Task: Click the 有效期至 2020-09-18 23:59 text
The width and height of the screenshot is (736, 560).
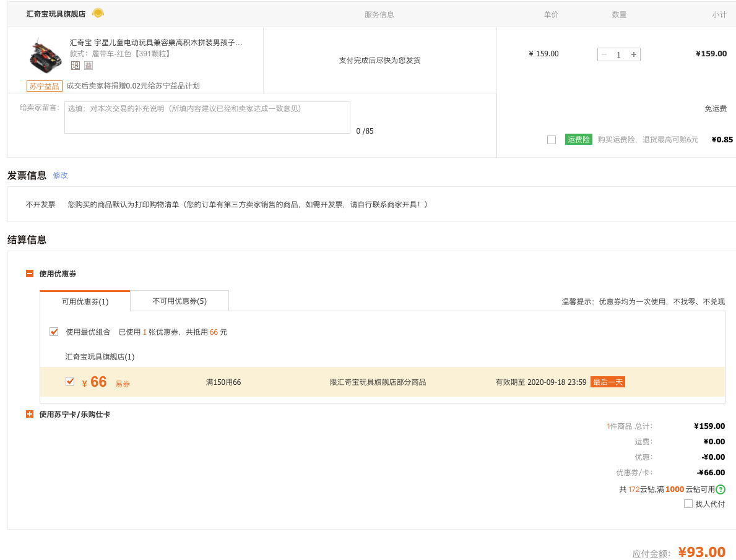Action: click(541, 382)
